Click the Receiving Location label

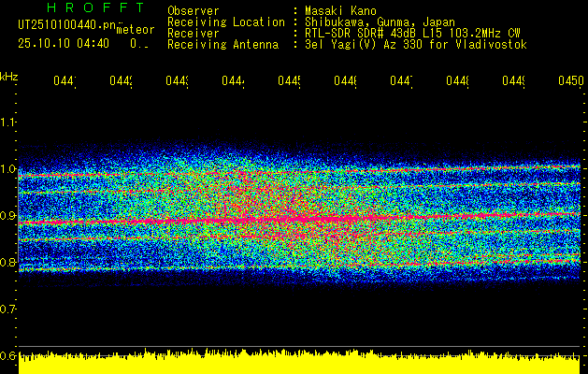[x=226, y=22]
